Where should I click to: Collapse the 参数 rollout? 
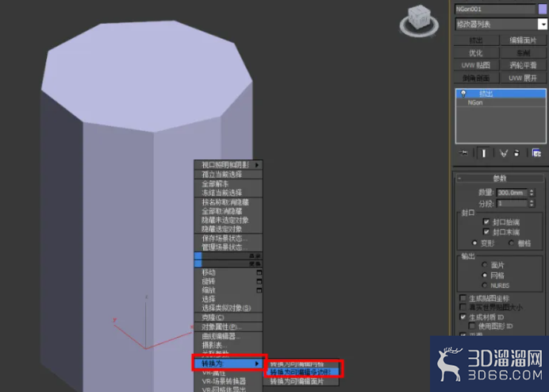point(500,179)
